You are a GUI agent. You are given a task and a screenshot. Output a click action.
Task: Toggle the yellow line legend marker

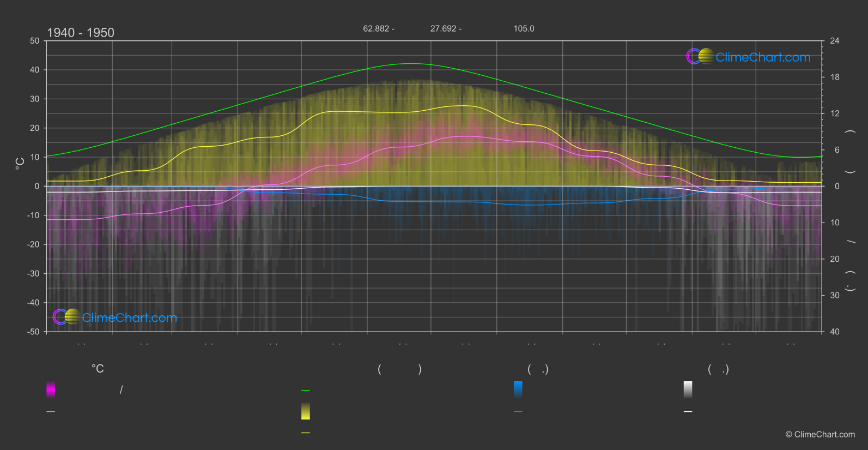[x=306, y=433]
